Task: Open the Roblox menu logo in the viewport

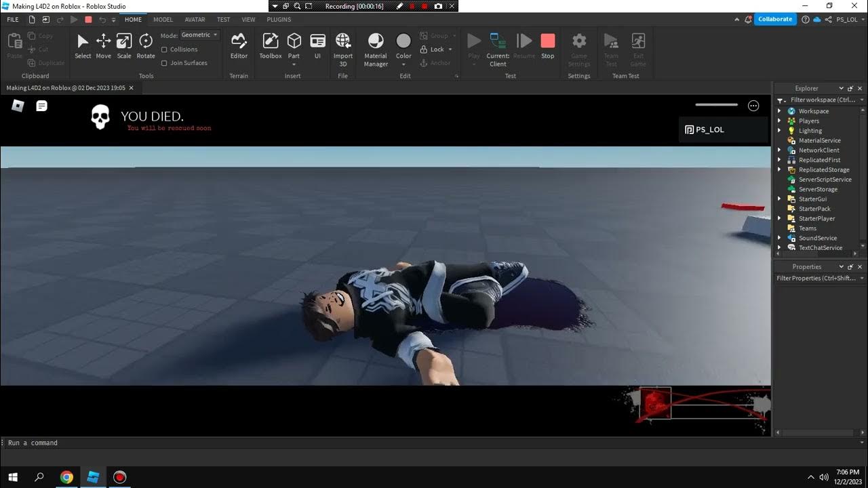Action: pyautogui.click(x=18, y=106)
